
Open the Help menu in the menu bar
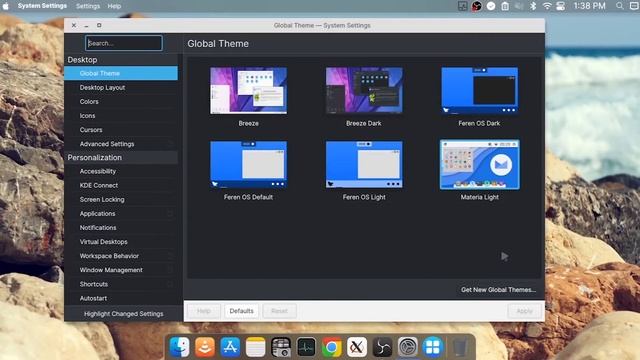click(x=114, y=6)
